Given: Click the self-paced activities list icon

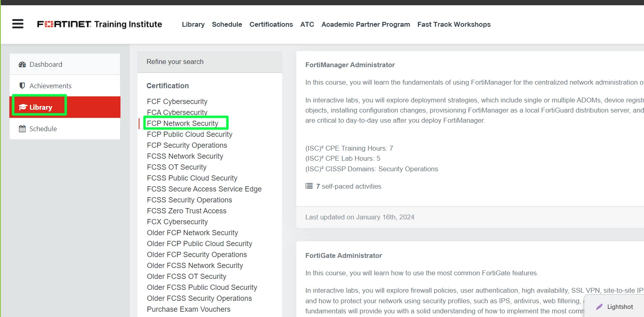Looking at the screenshot, I should 309,186.
